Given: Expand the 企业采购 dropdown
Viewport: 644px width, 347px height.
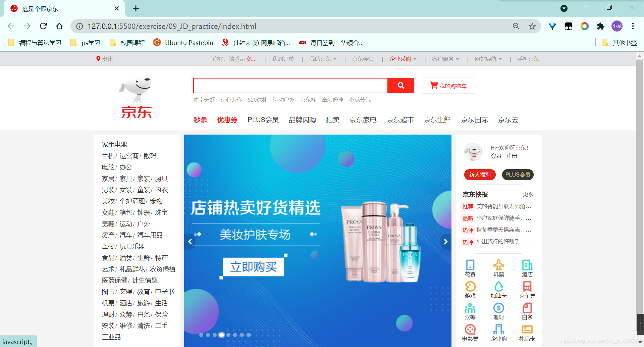Looking at the screenshot, I should pos(403,59).
